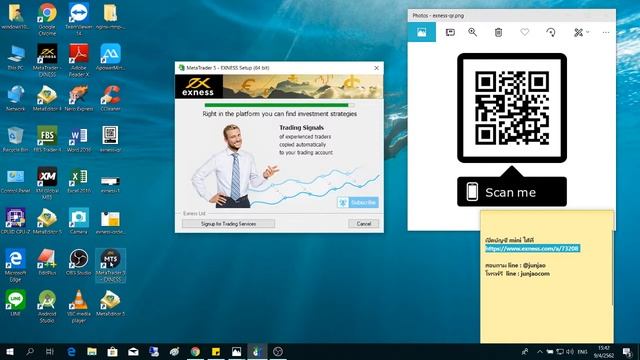
Task: Click the Subscribe button in installer banner
Action: tap(358, 202)
